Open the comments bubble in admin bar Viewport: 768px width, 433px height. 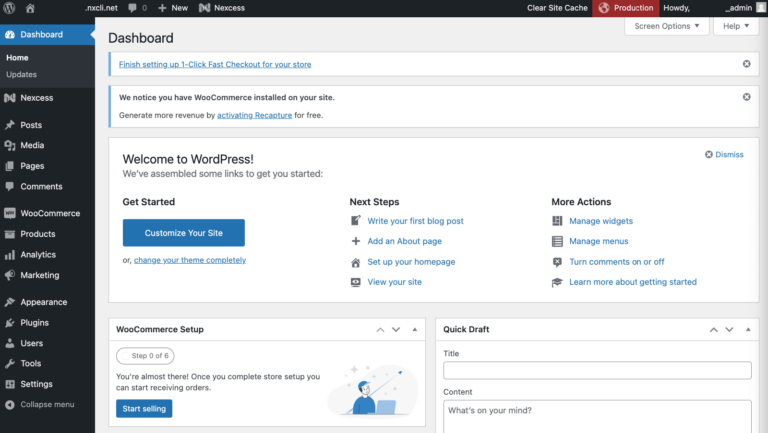tap(137, 8)
